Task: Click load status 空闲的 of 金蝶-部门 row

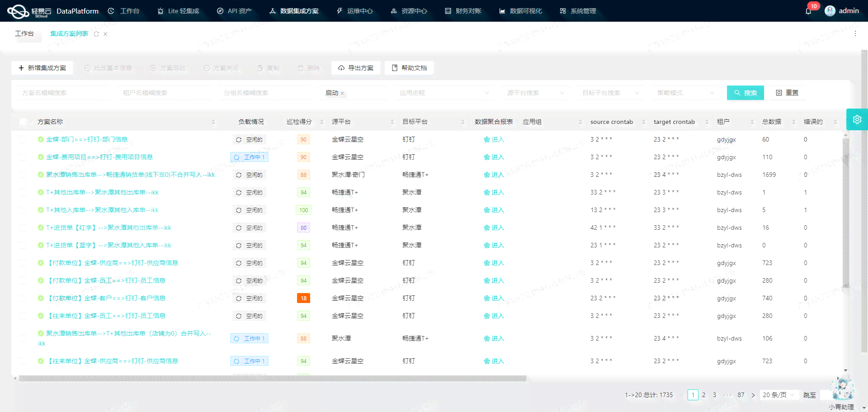Action: click(250, 139)
